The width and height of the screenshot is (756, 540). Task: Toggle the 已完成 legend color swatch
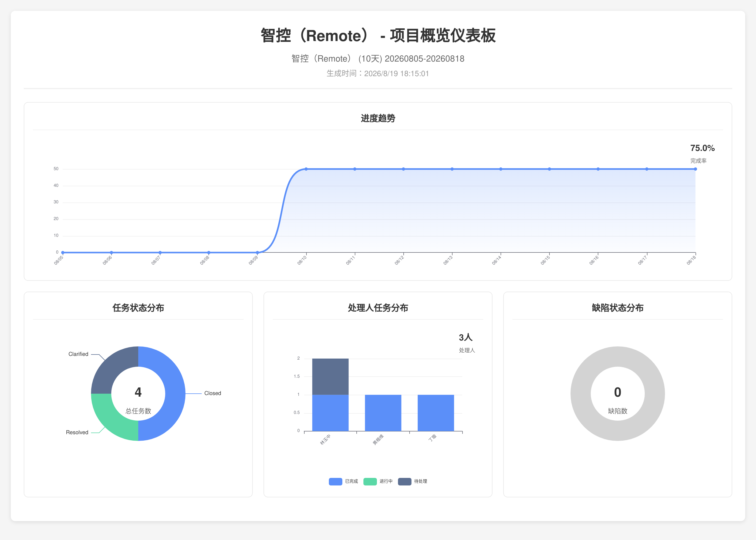pyautogui.click(x=335, y=481)
